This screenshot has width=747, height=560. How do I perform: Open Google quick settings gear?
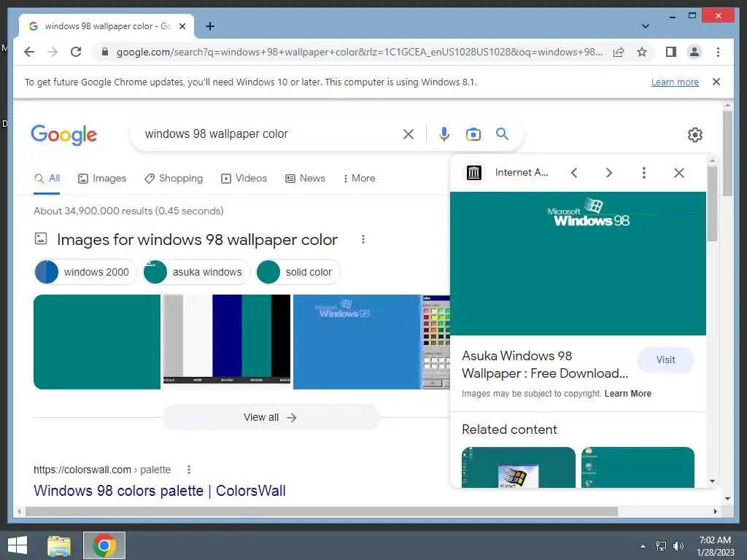(x=694, y=135)
